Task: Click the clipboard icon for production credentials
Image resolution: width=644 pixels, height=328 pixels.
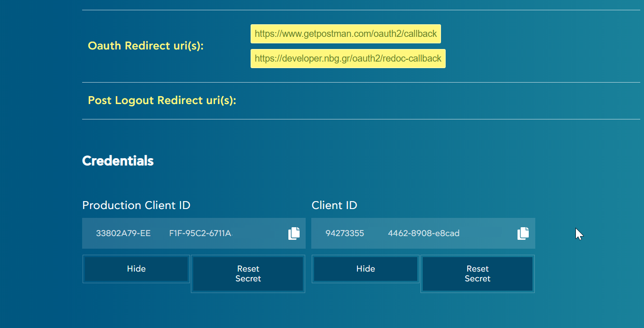Action: click(x=294, y=233)
